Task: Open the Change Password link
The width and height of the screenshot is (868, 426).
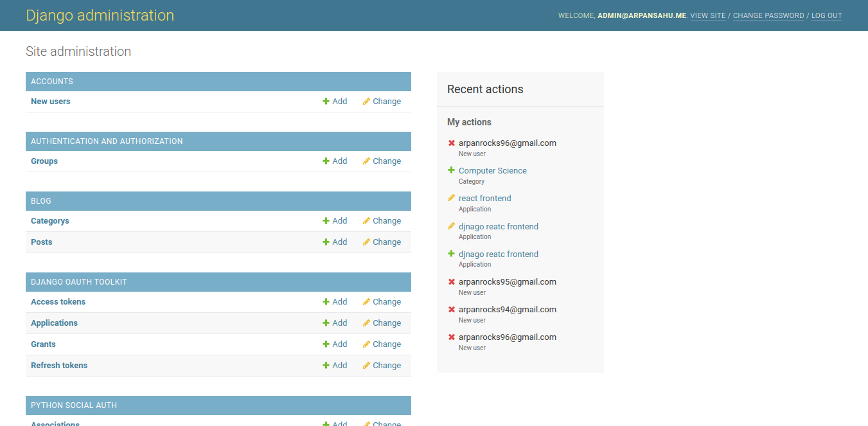Action: coord(768,15)
